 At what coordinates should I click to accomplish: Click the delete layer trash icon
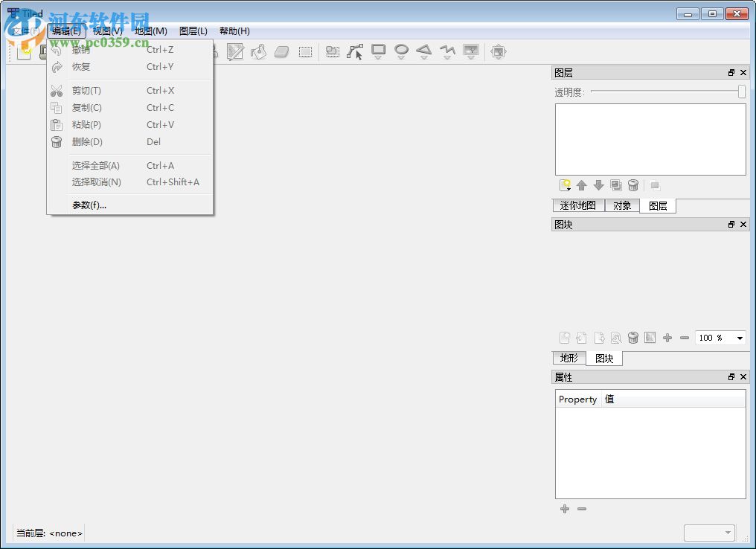tap(633, 184)
